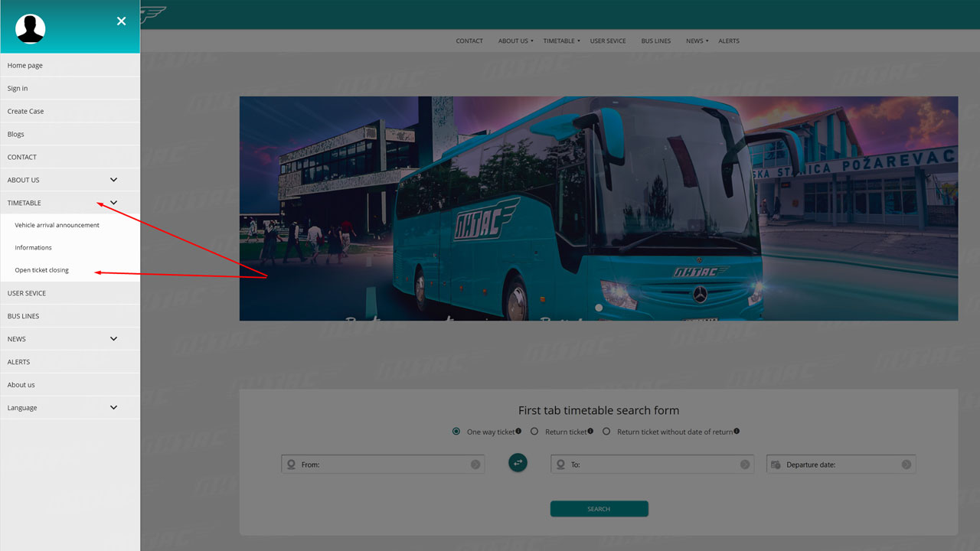
Task: Select Return ticket radio button
Action: [534, 432]
